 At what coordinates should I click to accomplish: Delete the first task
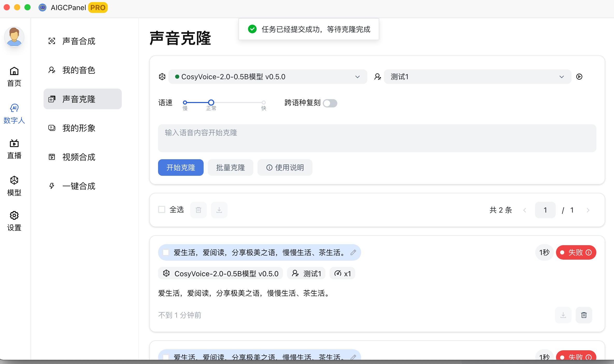point(584,315)
